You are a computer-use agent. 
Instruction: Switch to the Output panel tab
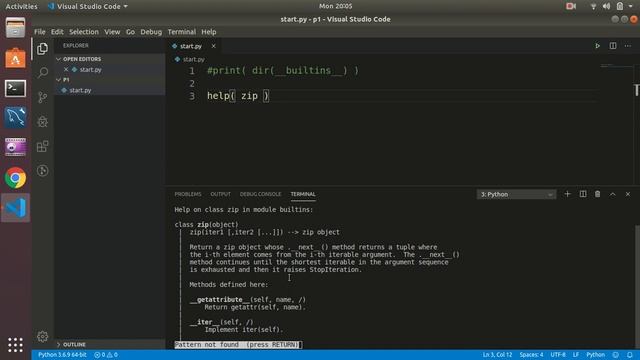pyautogui.click(x=220, y=194)
